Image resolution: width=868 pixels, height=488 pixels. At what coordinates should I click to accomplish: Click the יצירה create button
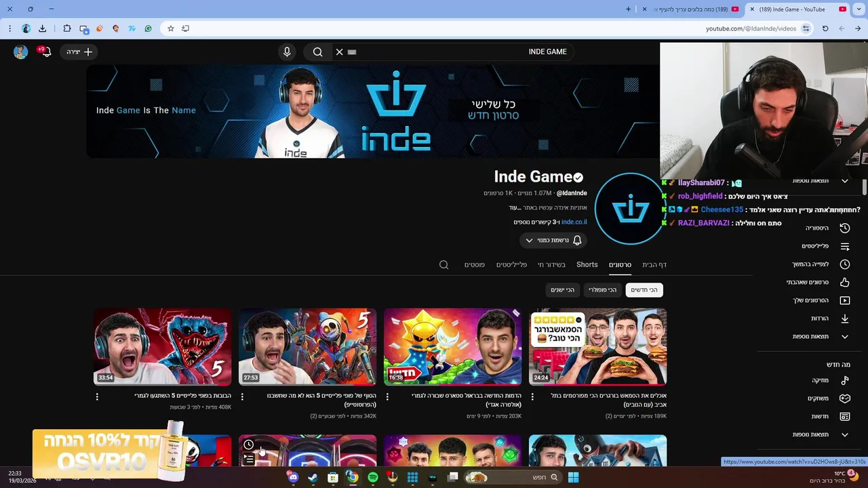[79, 52]
